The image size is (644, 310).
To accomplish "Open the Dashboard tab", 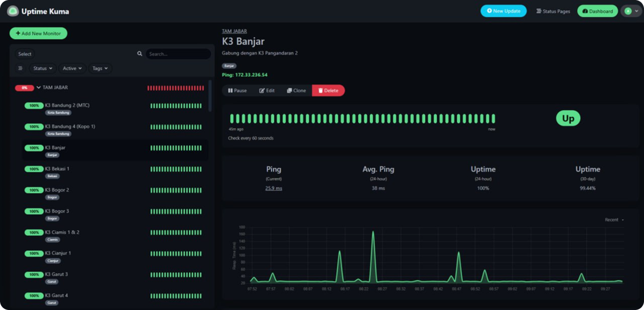I will [597, 11].
